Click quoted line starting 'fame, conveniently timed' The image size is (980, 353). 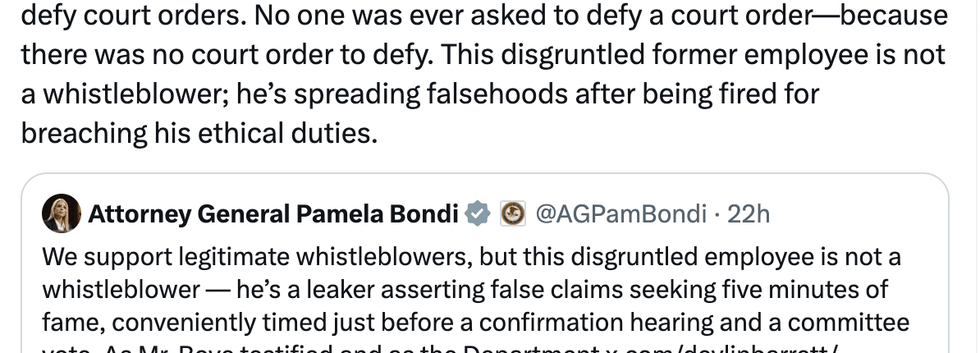475,323
